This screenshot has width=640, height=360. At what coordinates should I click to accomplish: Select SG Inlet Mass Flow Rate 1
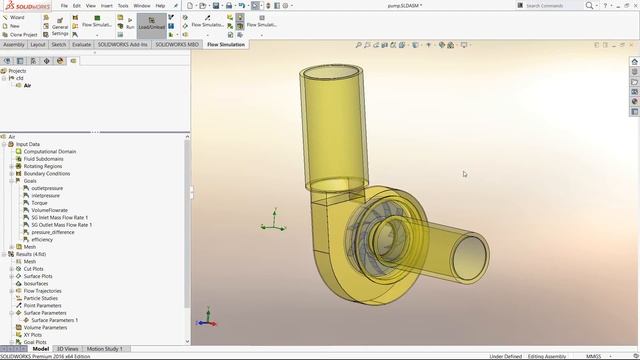[x=60, y=218]
